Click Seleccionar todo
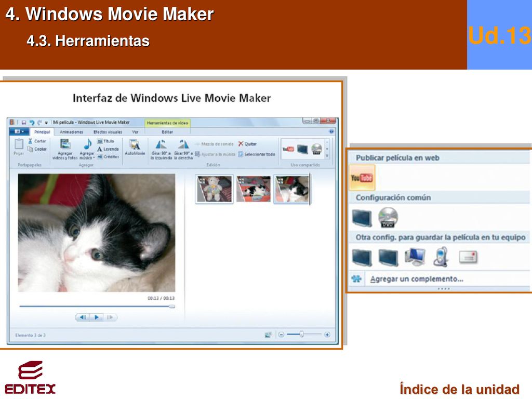Image resolution: width=532 pixels, height=399 pixels. tap(257, 154)
